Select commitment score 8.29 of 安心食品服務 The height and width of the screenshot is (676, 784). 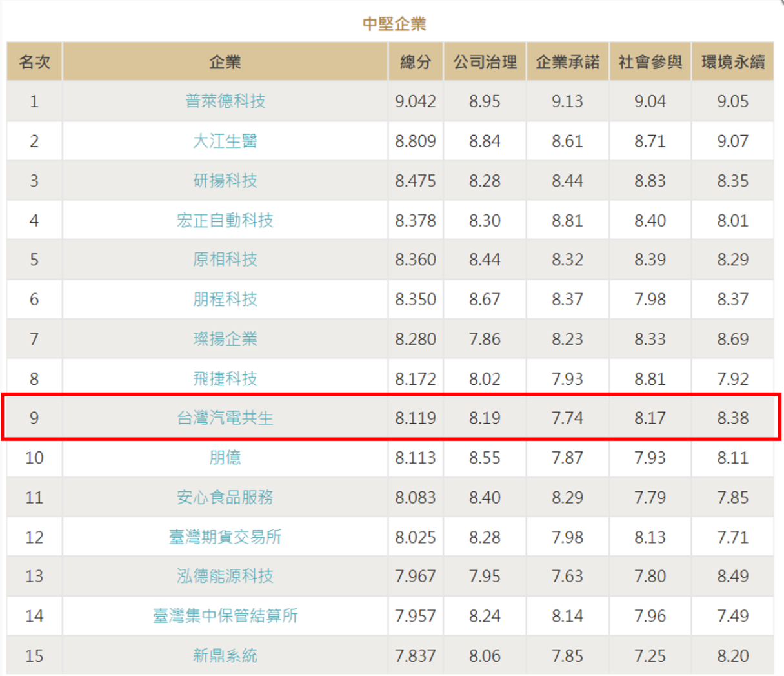point(567,498)
